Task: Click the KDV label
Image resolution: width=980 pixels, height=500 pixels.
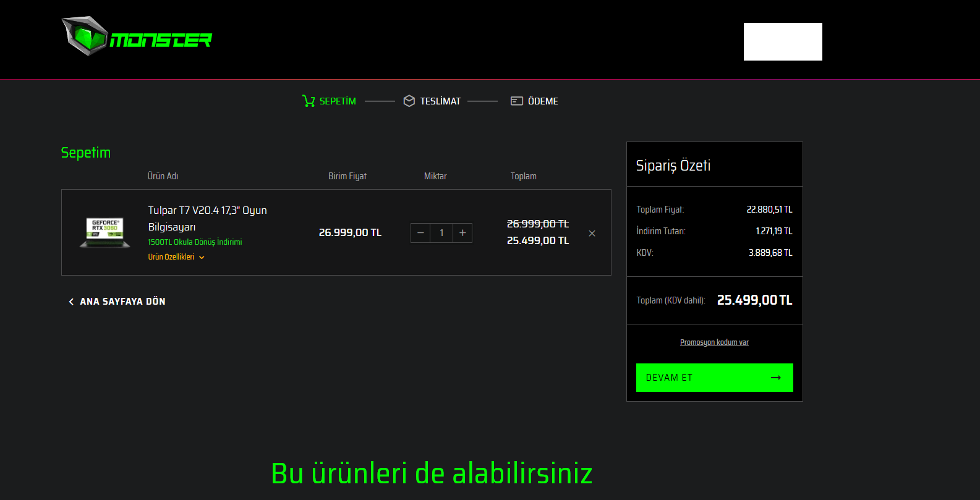Action: (x=645, y=253)
